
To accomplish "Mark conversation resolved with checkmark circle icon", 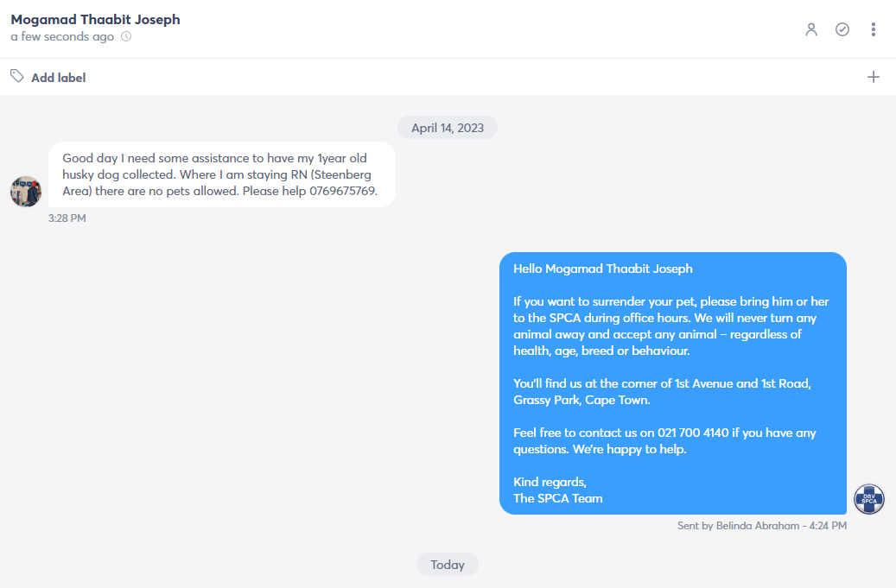I will 842,29.
